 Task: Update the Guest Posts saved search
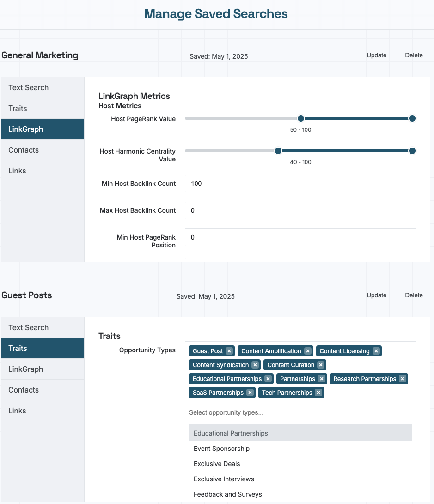tap(377, 295)
